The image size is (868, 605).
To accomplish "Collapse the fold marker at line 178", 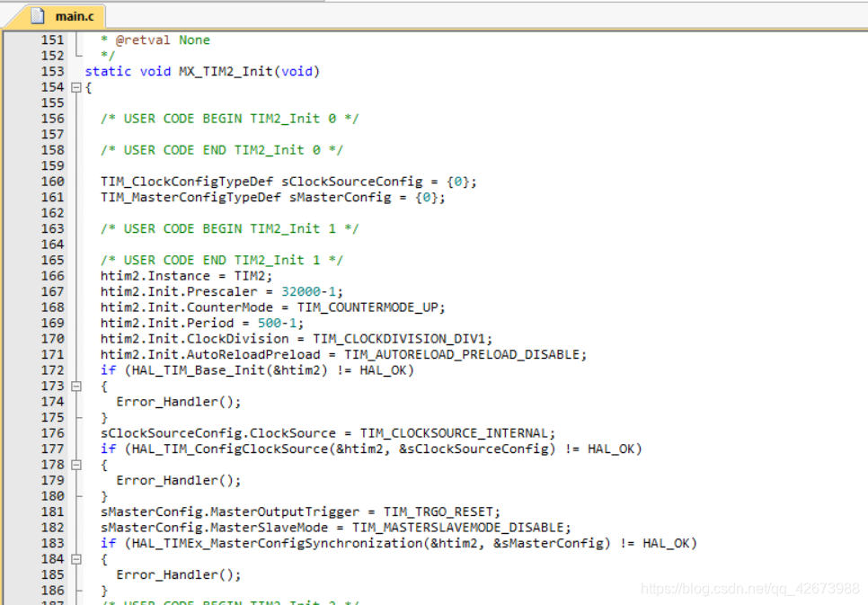I will [x=76, y=465].
